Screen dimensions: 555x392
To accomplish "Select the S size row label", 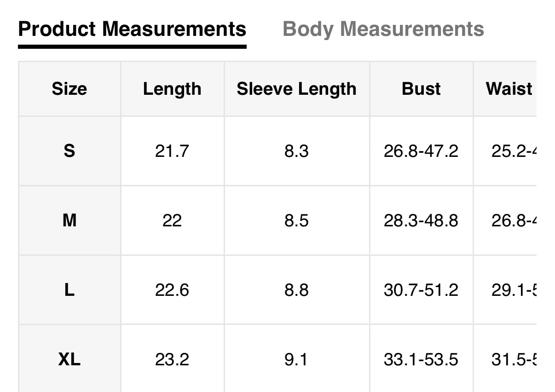I will pyautogui.click(x=69, y=151).
